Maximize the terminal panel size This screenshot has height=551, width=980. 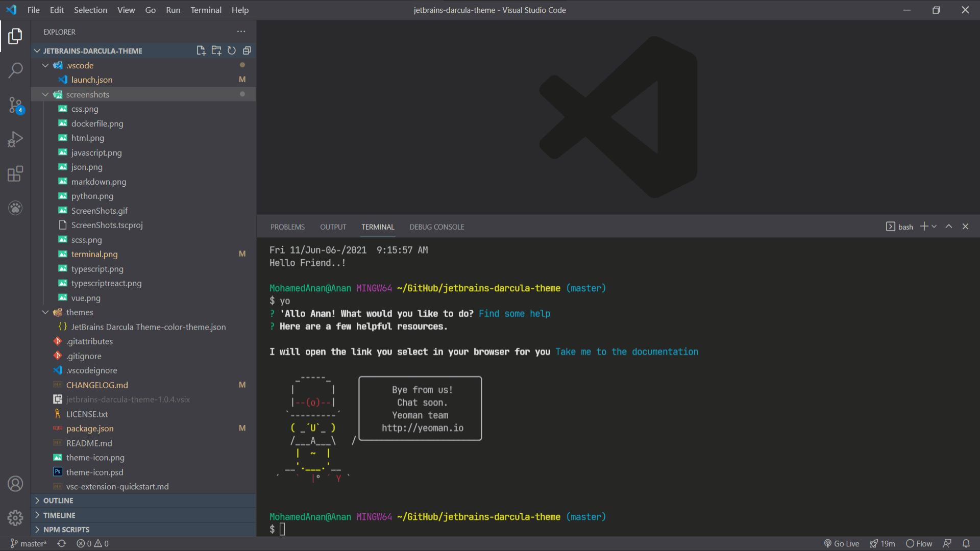click(x=949, y=227)
